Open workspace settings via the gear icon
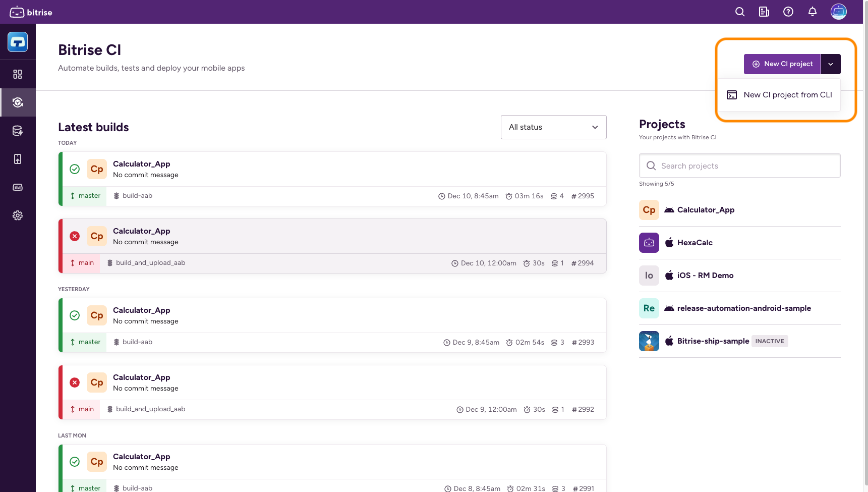This screenshot has width=868, height=492. [18, 215]
